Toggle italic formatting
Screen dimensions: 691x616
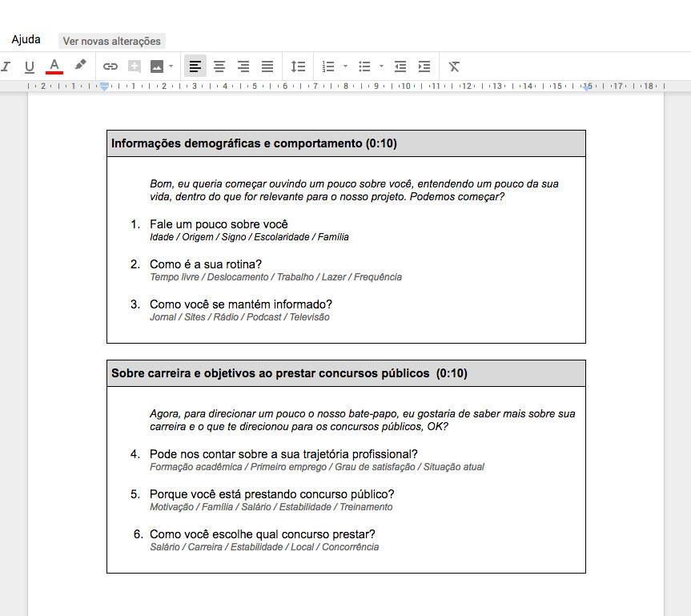click(6, 66)
